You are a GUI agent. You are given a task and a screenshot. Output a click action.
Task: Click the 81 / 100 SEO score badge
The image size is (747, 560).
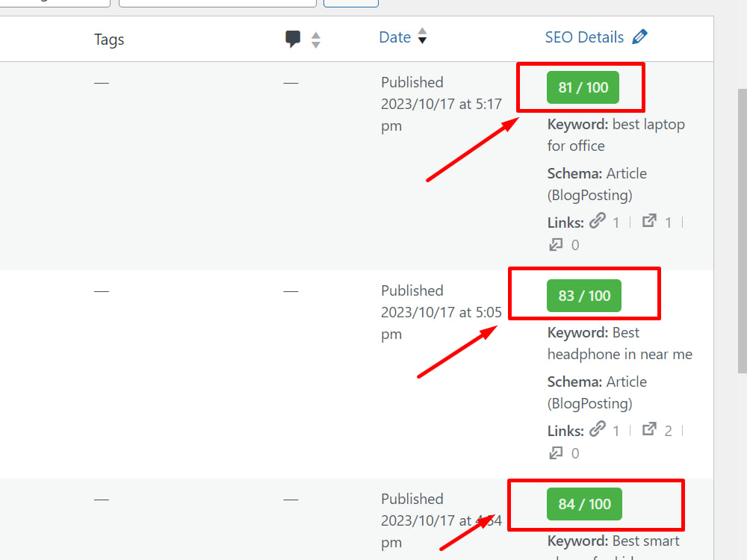(583, 87)
